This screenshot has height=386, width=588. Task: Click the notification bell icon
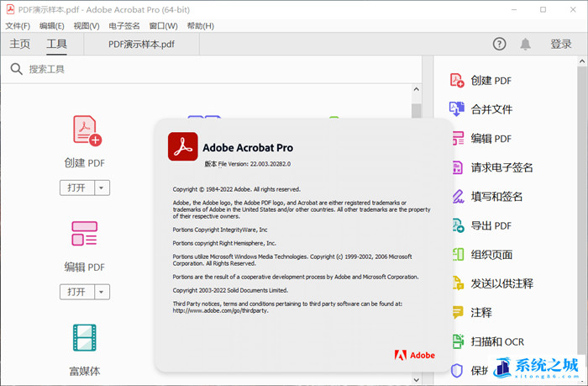(525, 44)
